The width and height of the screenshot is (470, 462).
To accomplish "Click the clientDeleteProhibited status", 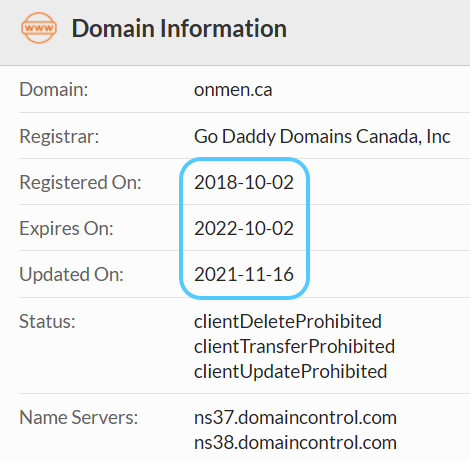I will click(288, 322).
